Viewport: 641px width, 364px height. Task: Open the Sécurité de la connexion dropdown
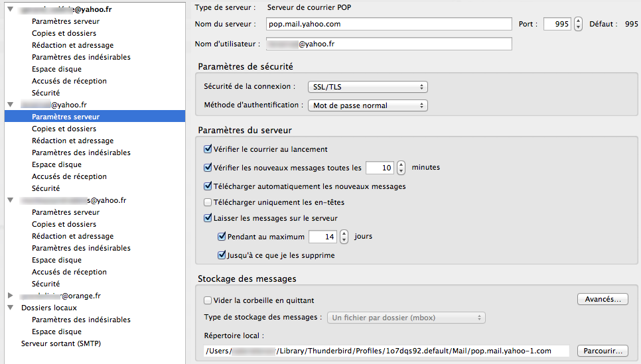point(367,87)
